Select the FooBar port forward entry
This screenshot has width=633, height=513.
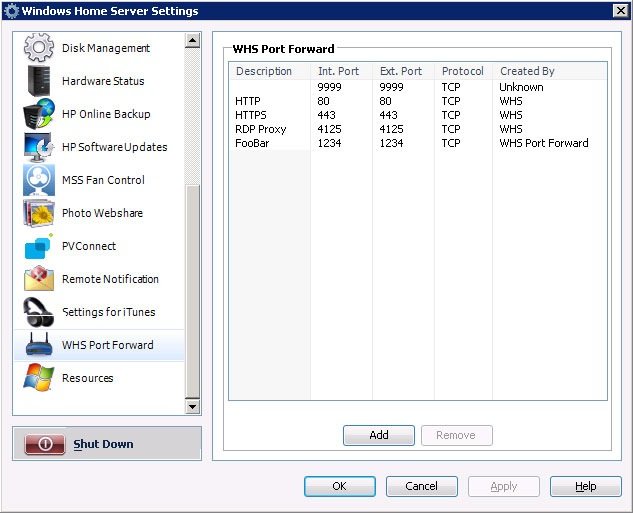coord(418,143)
